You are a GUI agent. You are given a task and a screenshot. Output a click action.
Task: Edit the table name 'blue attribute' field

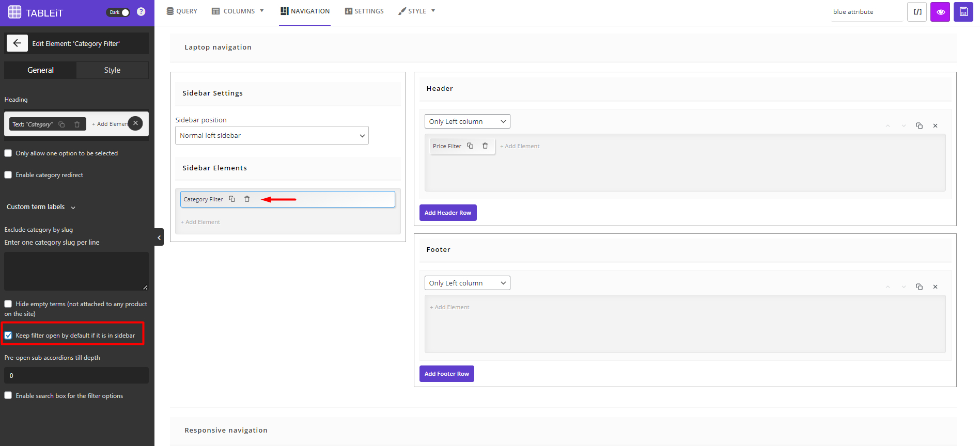point(867,12)
